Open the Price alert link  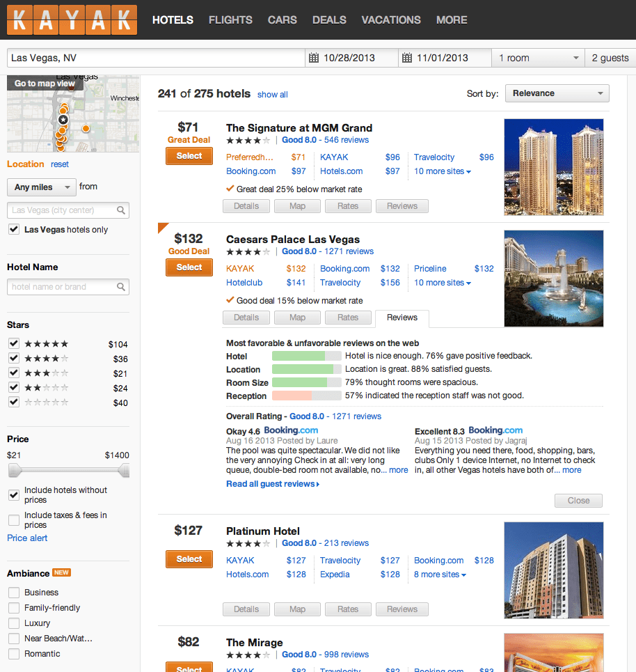[x=27, y=538]
